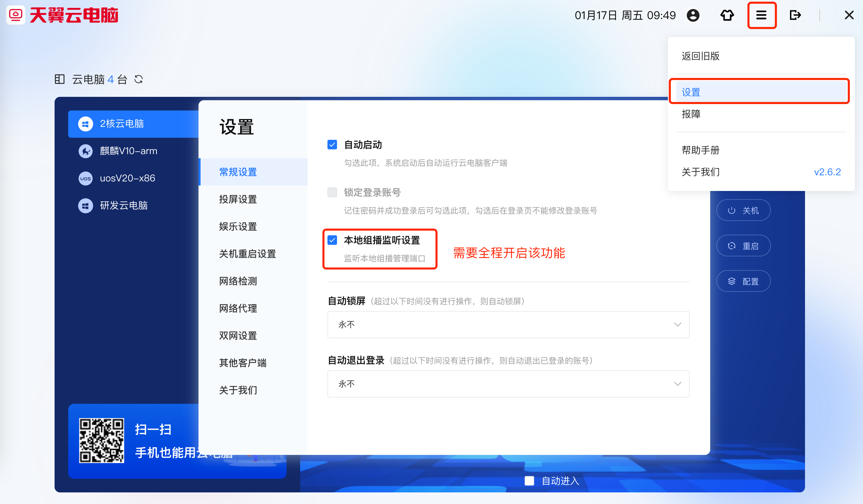Toggle the 自动启动 checkbox
Screen dimensions: 863x504
click(x=332, y=145)
